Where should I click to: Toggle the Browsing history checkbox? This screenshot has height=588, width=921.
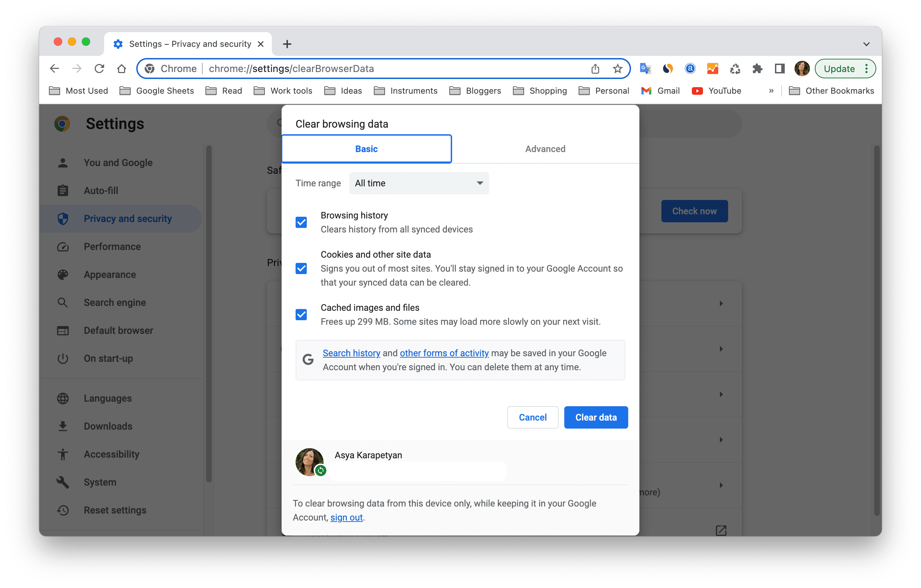click(302, 222)
